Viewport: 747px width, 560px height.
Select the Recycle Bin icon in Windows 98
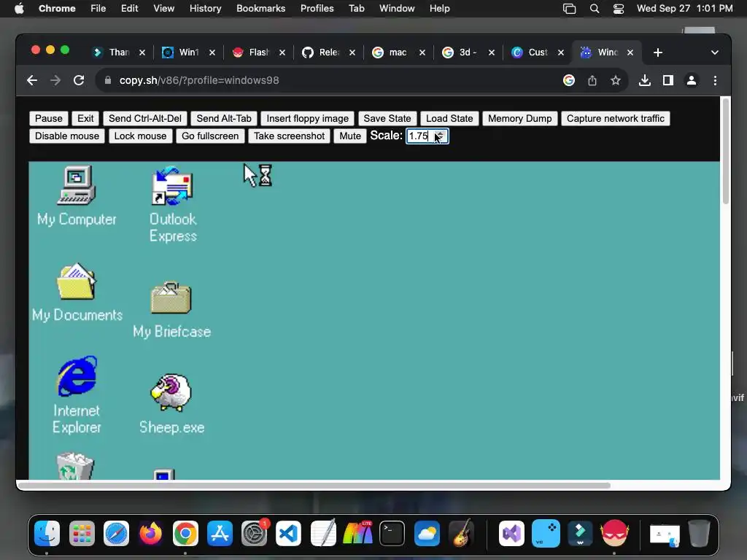click(x=75, y=466)
